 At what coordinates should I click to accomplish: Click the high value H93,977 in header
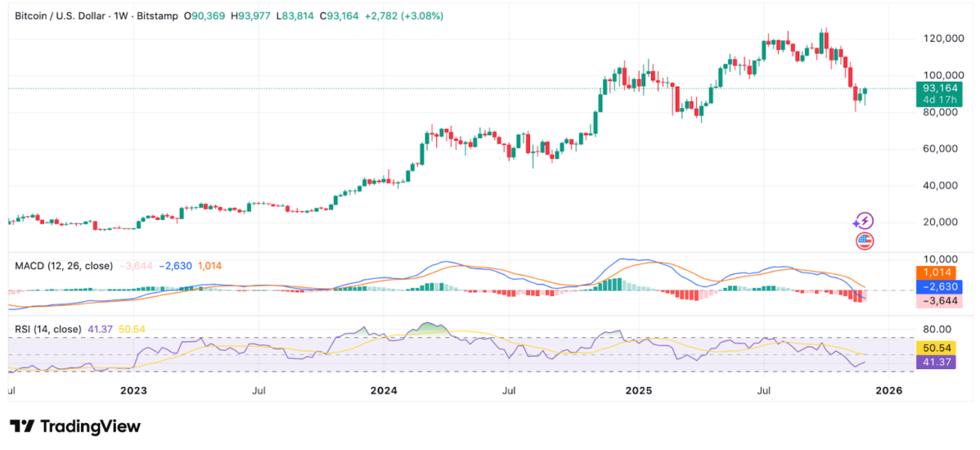pos(250,16)
